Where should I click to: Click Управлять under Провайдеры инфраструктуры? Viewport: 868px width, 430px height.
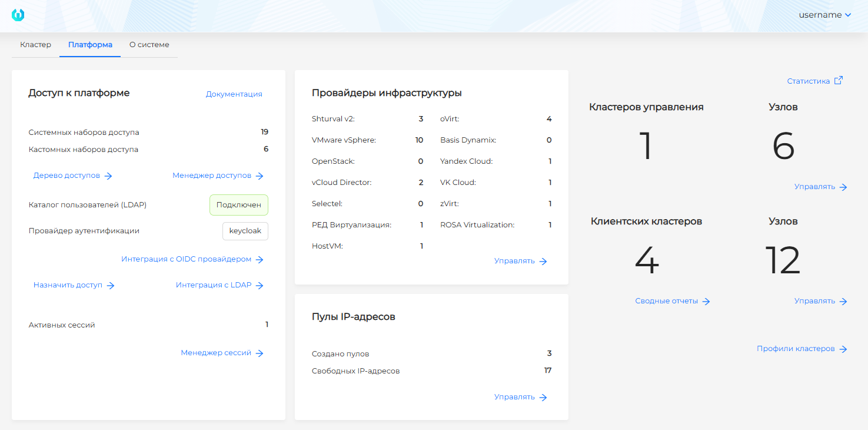(x=514, y=261)
